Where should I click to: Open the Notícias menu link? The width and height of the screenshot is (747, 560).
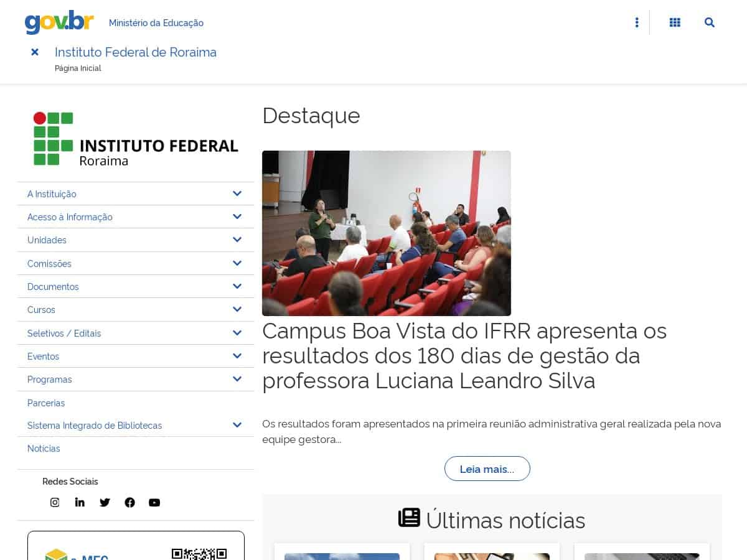(44, 449)
